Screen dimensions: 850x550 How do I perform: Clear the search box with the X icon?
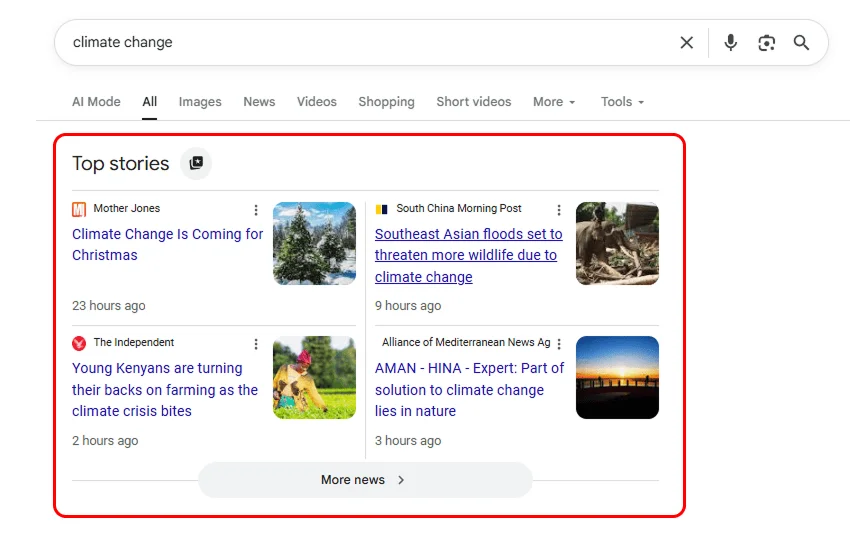click(x=686, y=42)
